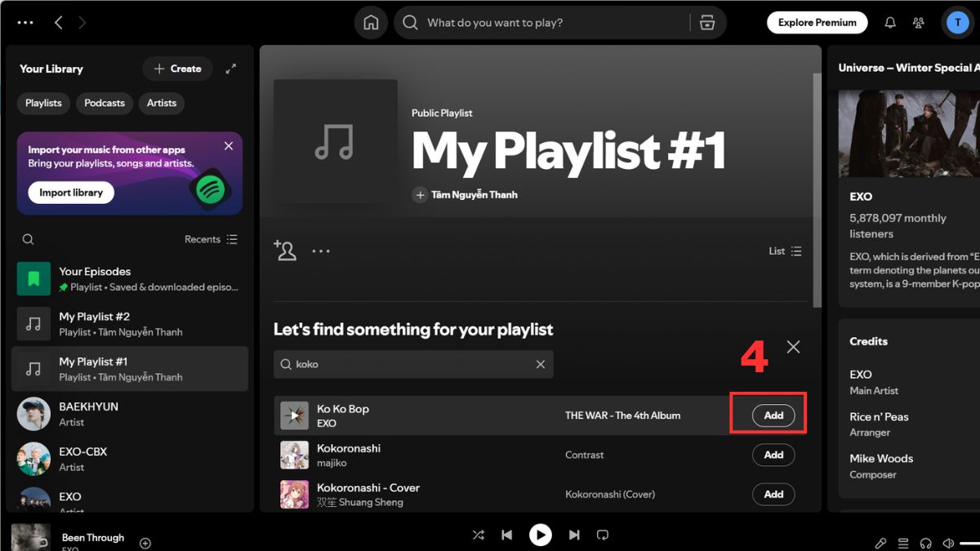
Task: Open the Been Through now playing cover
Action: pos(31,538)
